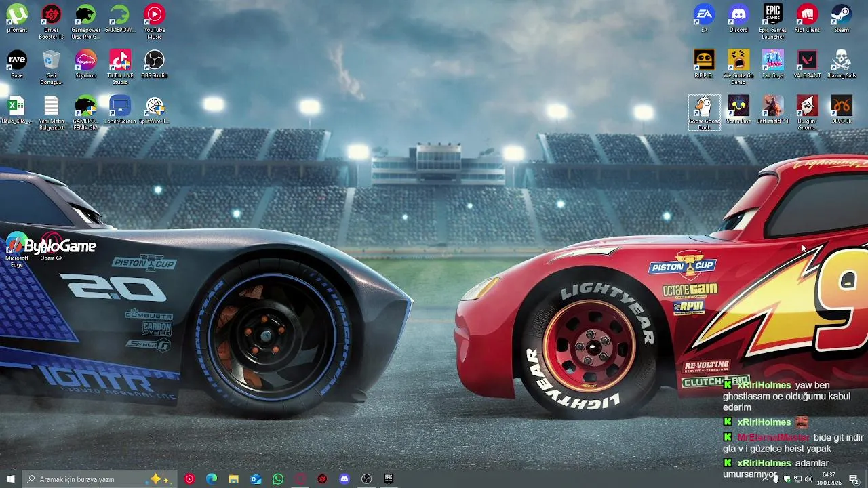868x488 pixels.
Task: Open the DEVOUR game shortcut
Action: (x=842, y=110)
